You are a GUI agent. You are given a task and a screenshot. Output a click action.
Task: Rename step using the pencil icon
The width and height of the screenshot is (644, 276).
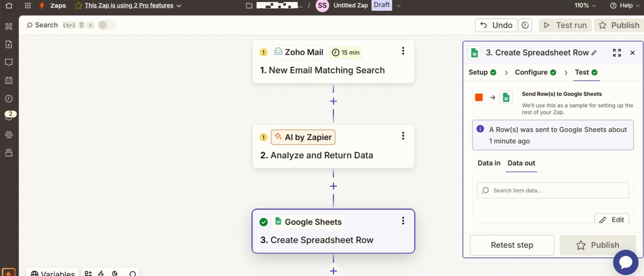(594, 53)
